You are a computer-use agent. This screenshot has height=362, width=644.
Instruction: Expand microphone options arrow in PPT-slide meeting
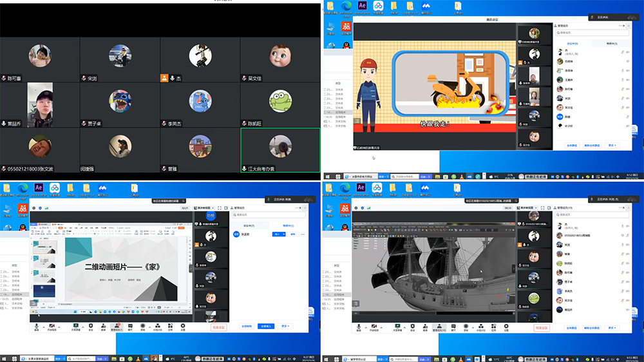pyautogui.click(x=44, y=327)
